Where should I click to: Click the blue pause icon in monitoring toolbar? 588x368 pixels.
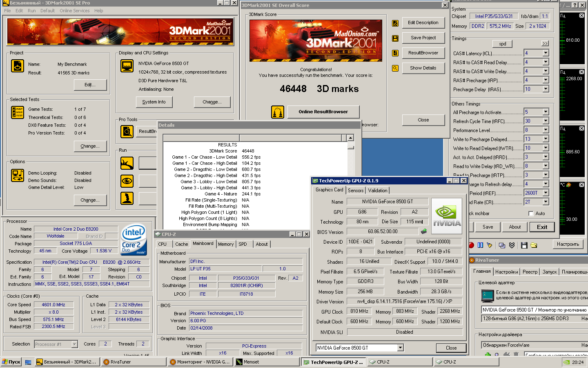click(480, 245)
